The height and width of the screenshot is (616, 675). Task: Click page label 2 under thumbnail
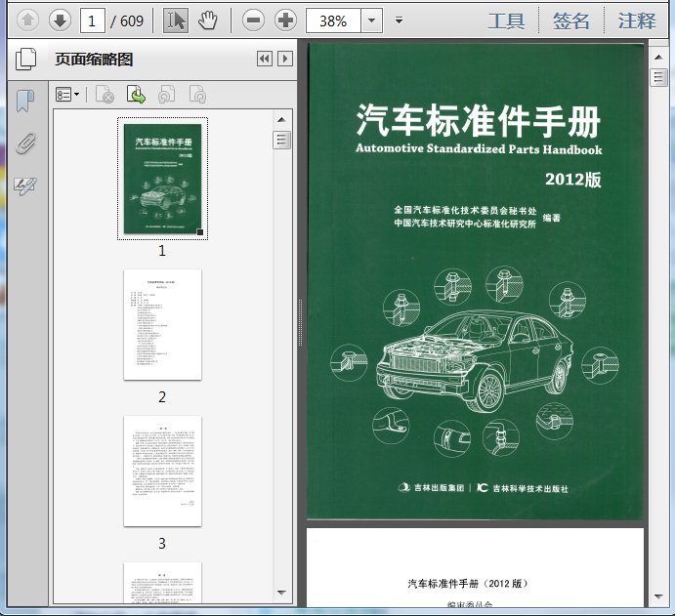point(162,396)
